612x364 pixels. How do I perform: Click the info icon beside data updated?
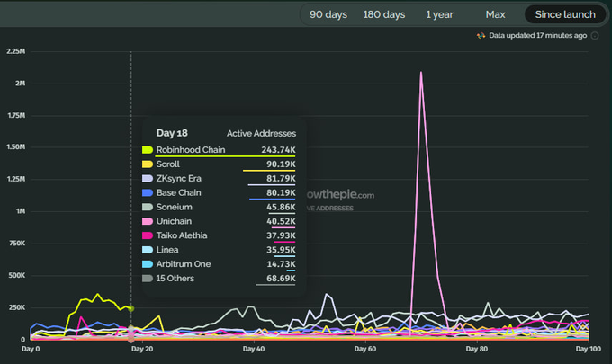595,36
